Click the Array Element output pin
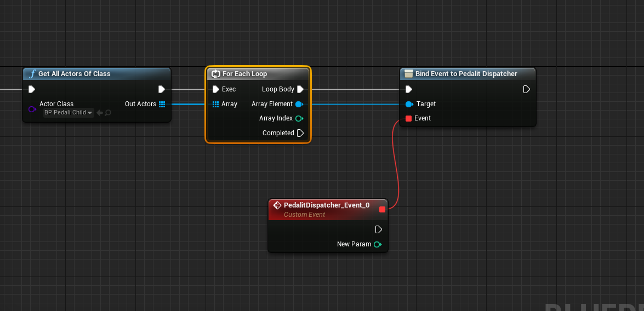This screenshot has width=644, height=311. 299,104
